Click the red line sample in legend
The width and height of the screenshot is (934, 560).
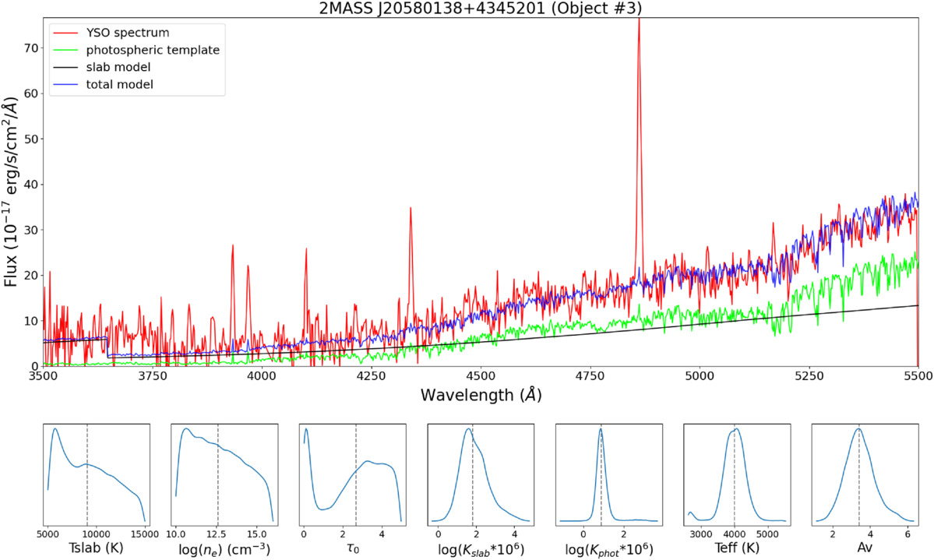[x=65, y=33]
